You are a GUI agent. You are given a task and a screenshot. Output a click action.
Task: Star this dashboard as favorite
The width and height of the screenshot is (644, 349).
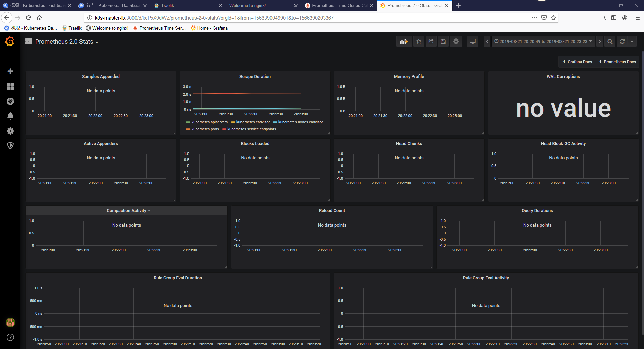point(419,41)
